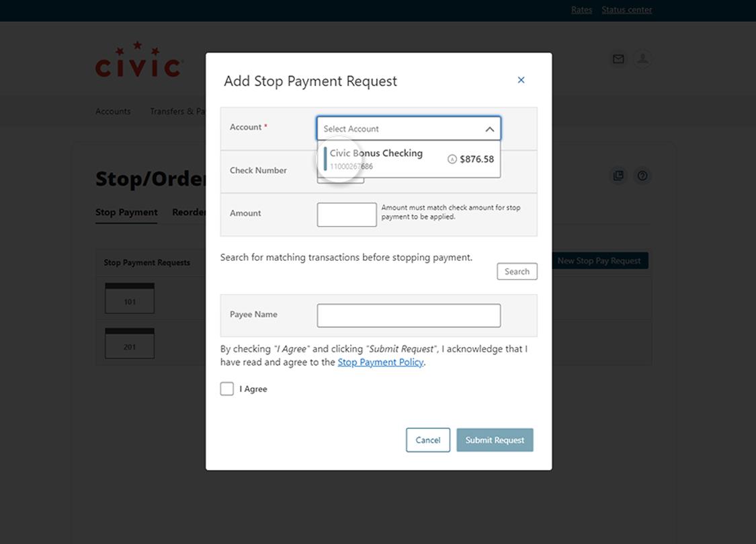Open the Rates link in top bar

point(581,9)
